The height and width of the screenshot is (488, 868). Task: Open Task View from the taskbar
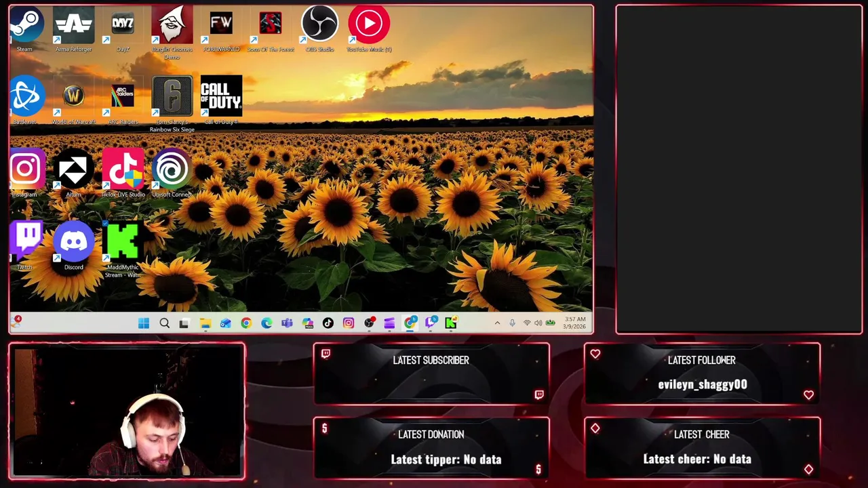[184, 323]
